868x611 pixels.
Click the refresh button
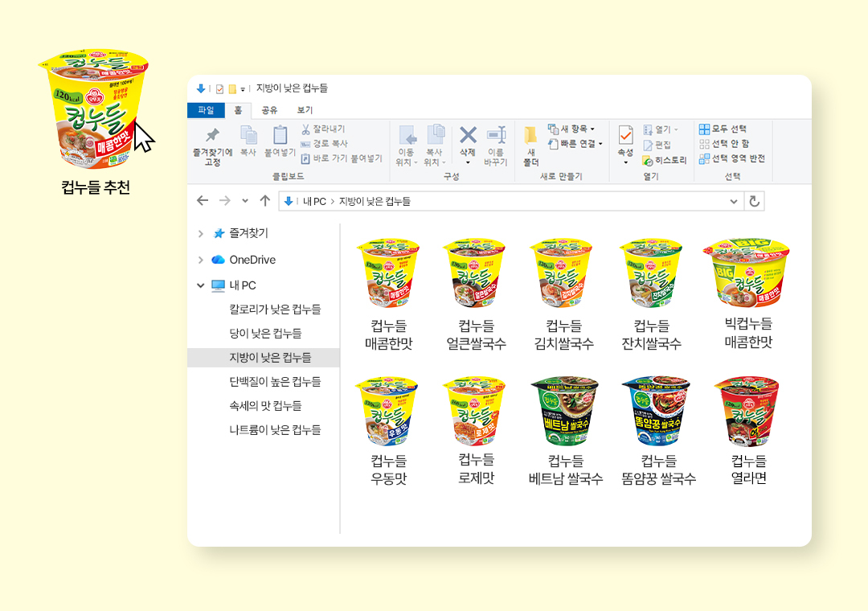[754, 202]
